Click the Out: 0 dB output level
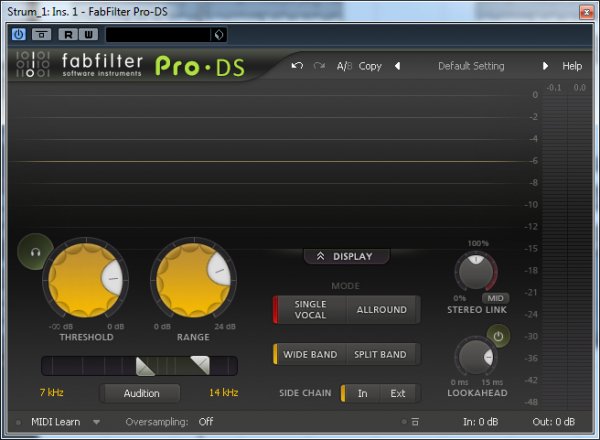 coord(554,422)
